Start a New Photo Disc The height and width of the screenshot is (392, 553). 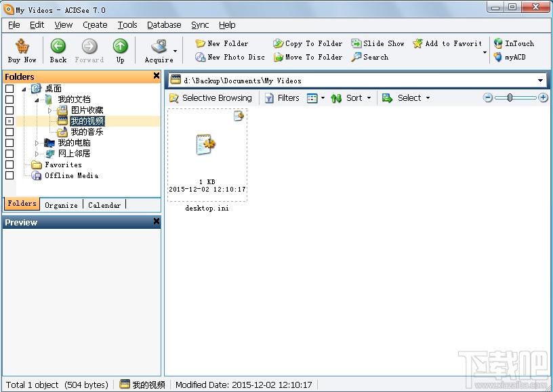tap(230, 57)
